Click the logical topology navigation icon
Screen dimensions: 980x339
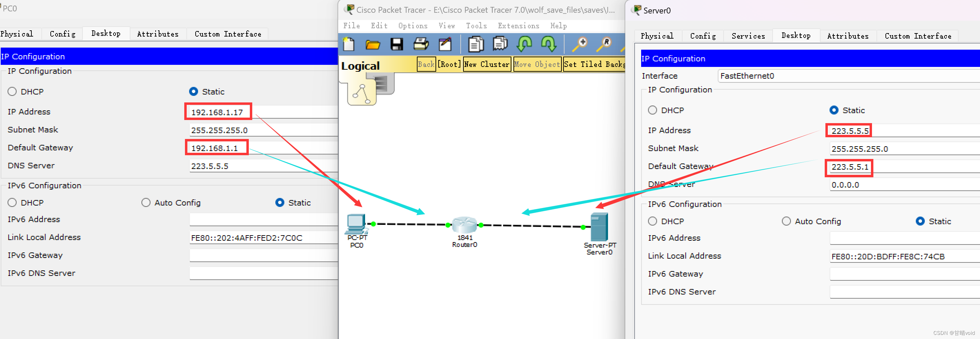[x=362, y=94]
